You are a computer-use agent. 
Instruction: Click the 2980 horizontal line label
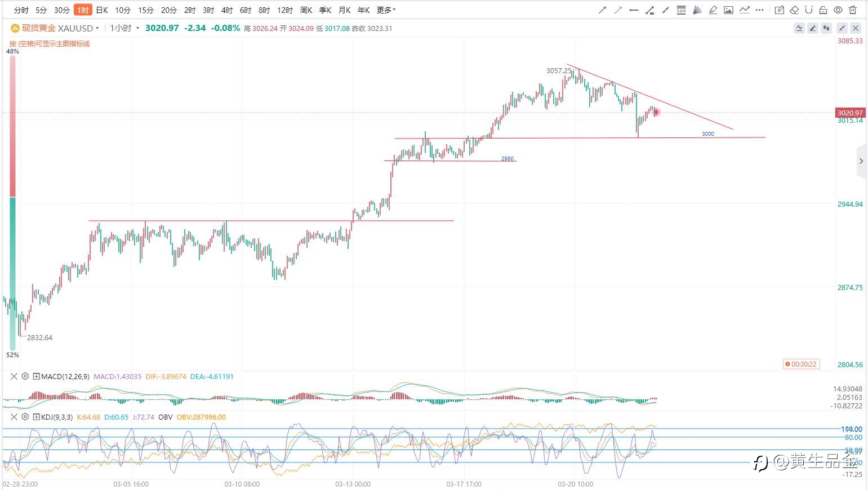pos(508,158)
